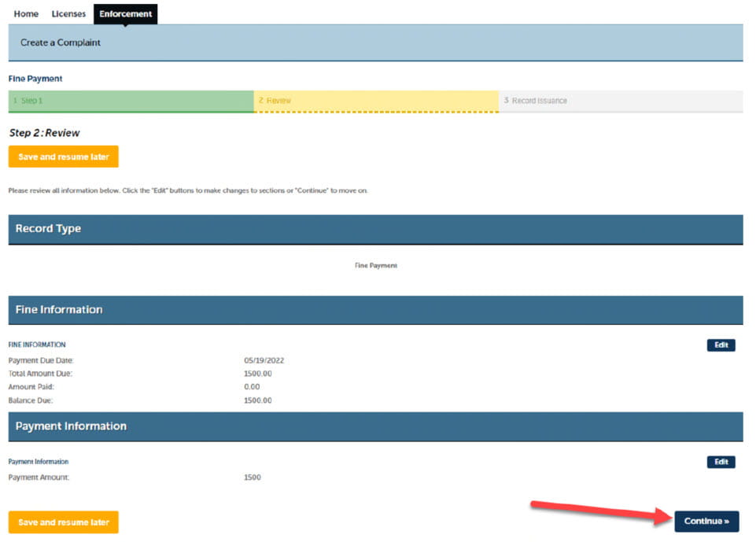
Task: Click the Payment Due Date value 05/19/2022
Action: pyautogui.click(x=264, y=361)
